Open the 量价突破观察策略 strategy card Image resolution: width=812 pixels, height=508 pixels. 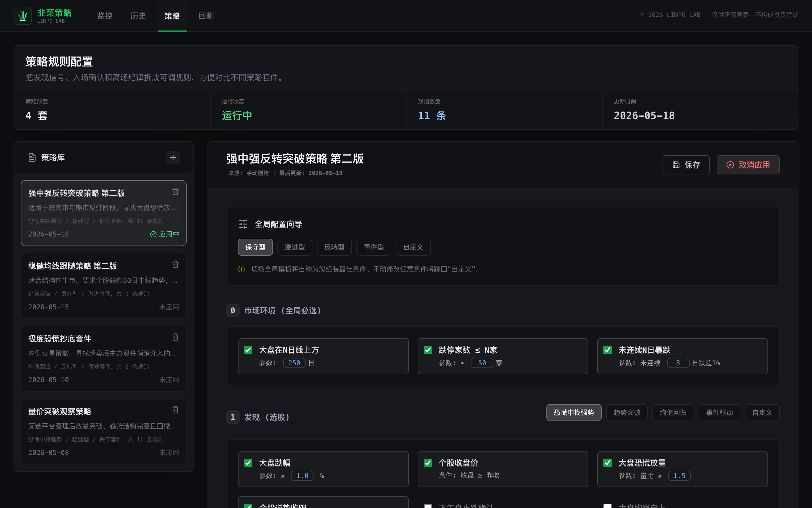(104, 432)
